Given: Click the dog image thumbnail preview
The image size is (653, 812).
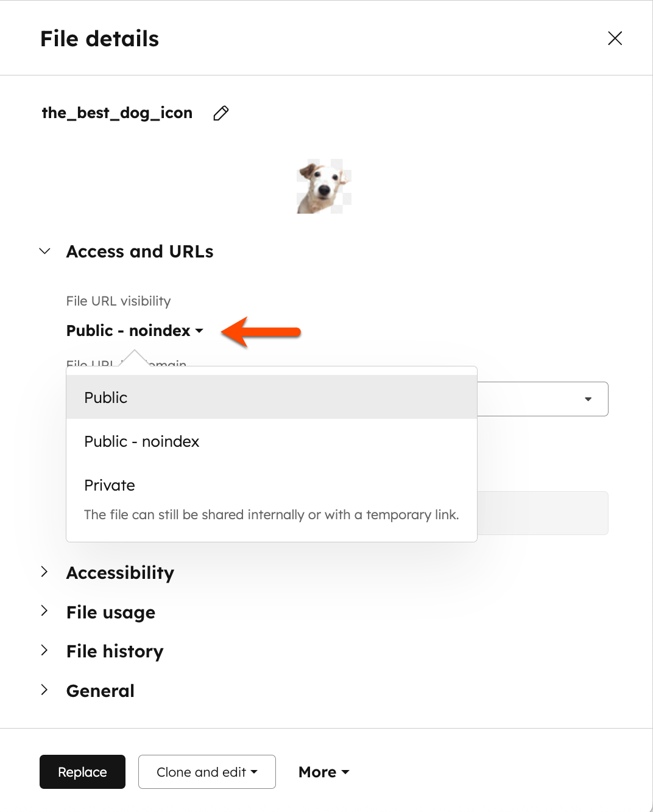Looking at the screenshot, I should coord(323,185).
